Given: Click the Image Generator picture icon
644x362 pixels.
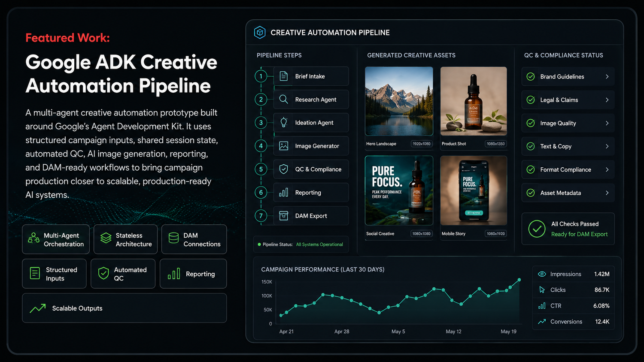Looking at the screenshot, I should [x=284, y=146].
